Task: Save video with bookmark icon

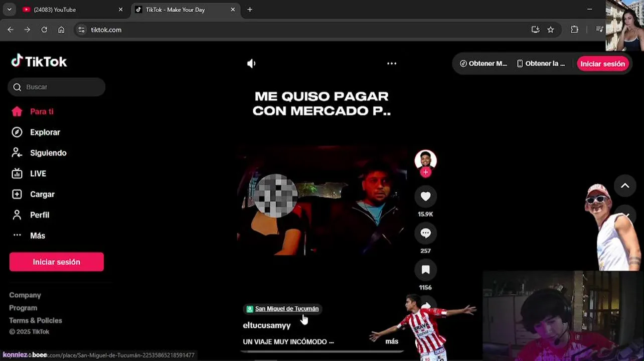Action: point(425,270)
